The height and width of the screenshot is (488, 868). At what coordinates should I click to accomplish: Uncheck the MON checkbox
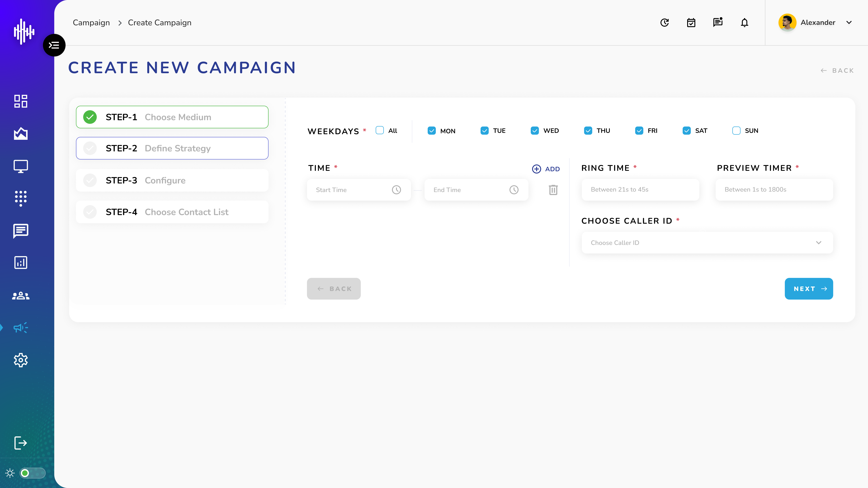432,131
